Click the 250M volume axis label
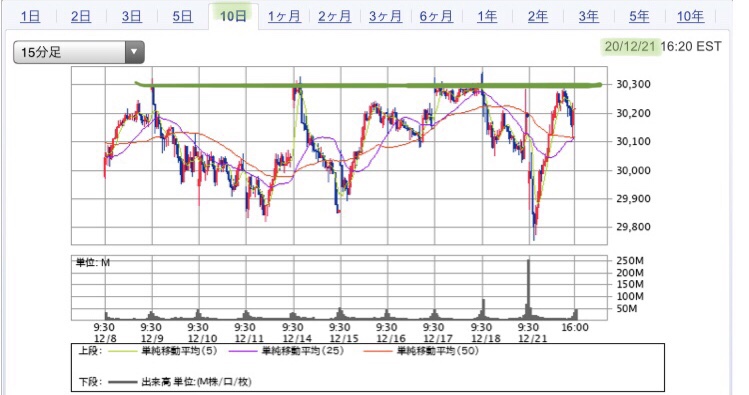749x395 pixels. tap(630, 261)
